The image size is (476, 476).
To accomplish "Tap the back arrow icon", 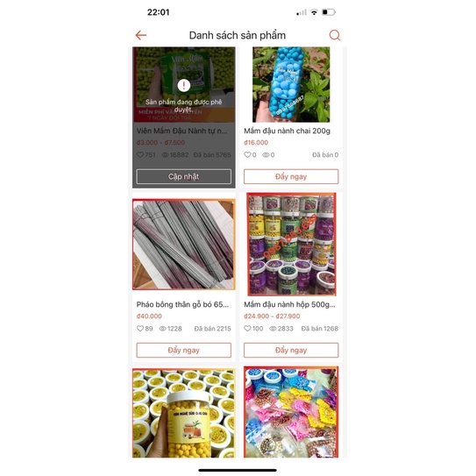I will 141,35.
